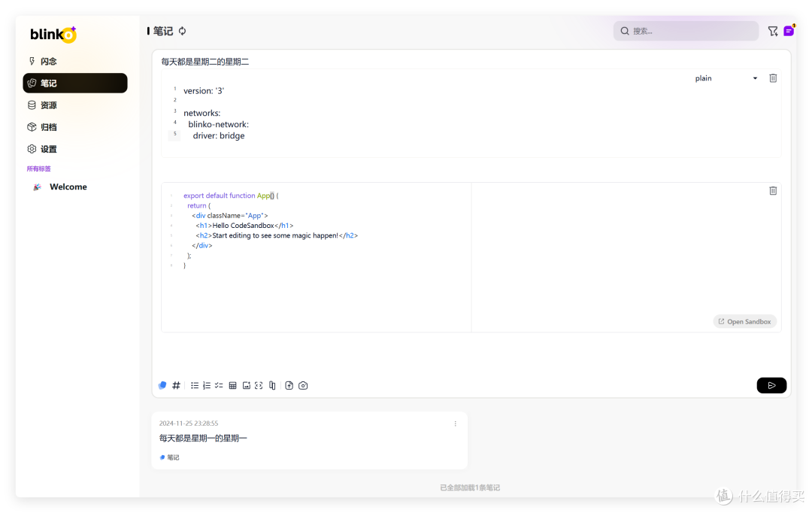This screenshot has width=812, height=513.
Task: Click the camera icon in the editor toolbar
Action: click(x=303, y=385)
